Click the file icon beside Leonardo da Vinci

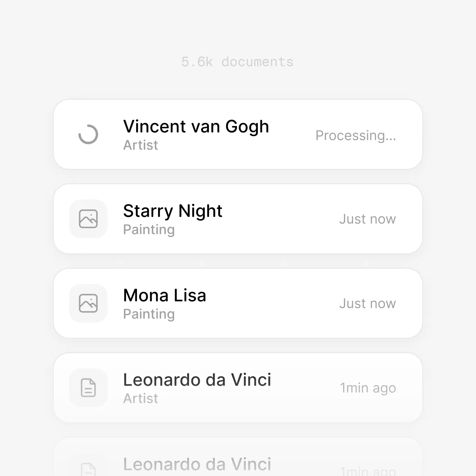[88, 388]
